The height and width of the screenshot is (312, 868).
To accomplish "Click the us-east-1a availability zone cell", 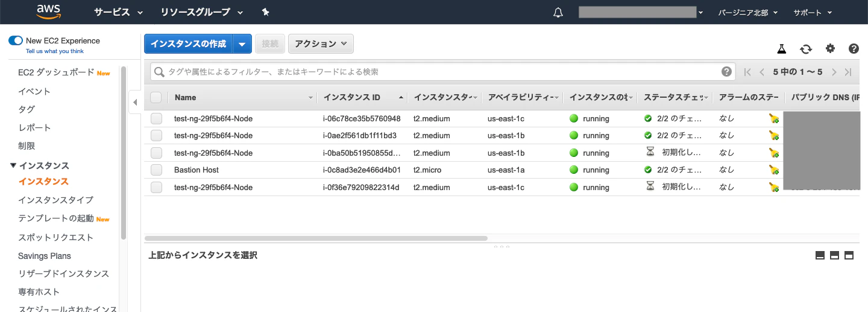I will (506, 170).
